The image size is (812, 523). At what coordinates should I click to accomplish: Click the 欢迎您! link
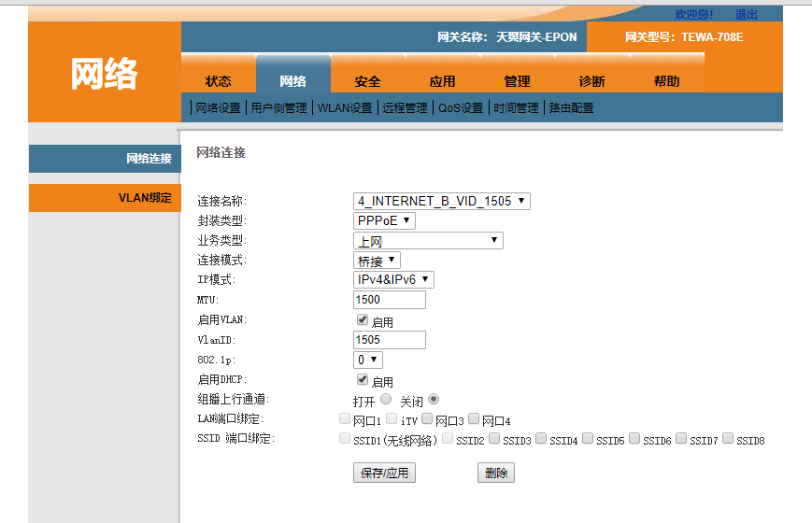click(x=694, y=15)
